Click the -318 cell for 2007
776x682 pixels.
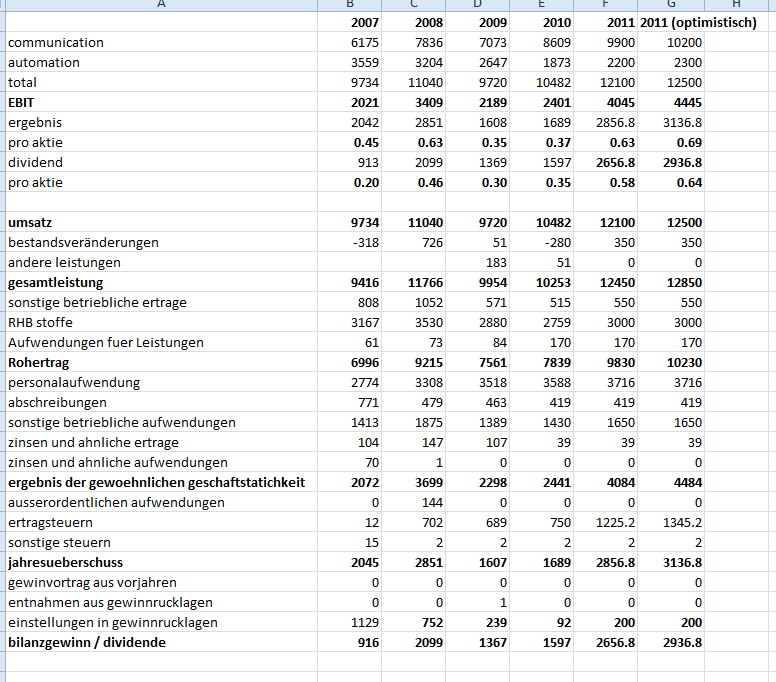361,242
